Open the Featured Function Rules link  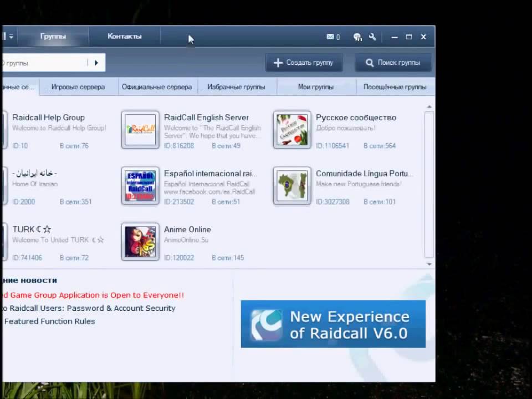49,321
